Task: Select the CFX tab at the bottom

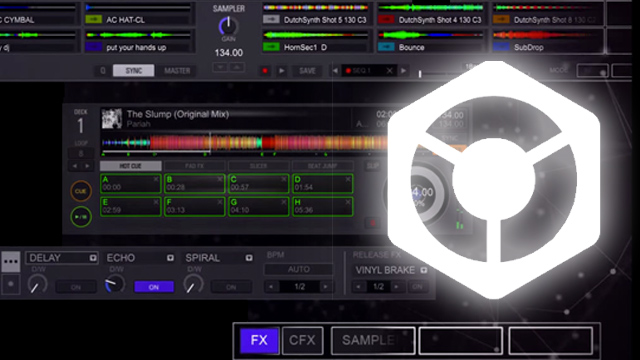Action: 302,340
